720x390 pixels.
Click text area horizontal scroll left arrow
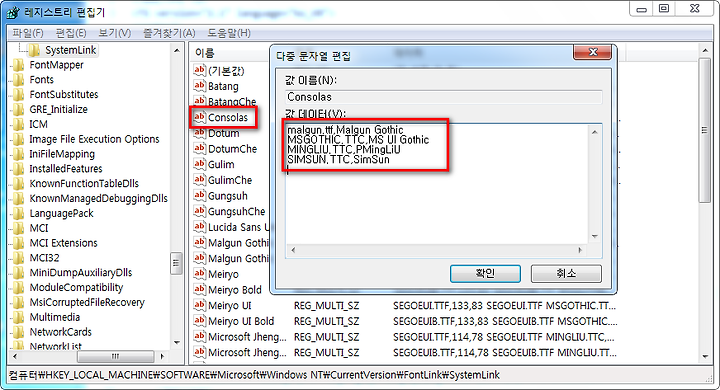tap(293, 250)
